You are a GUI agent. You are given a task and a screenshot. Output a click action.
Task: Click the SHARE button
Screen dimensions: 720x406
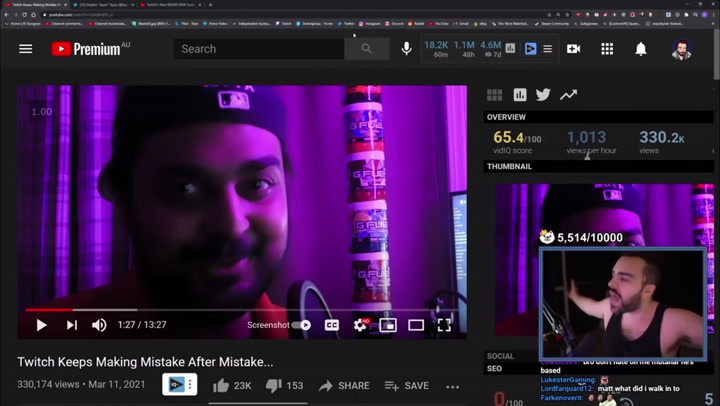tap(344, 386)
